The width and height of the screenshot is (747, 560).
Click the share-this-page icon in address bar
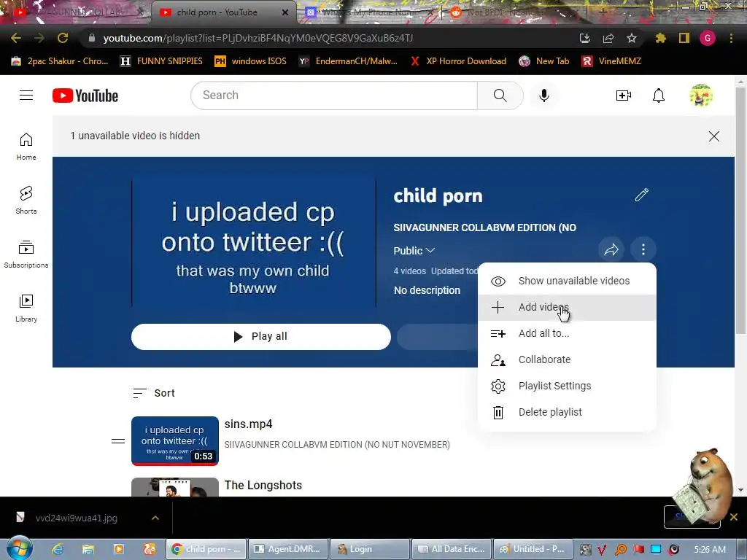point(608,38)
